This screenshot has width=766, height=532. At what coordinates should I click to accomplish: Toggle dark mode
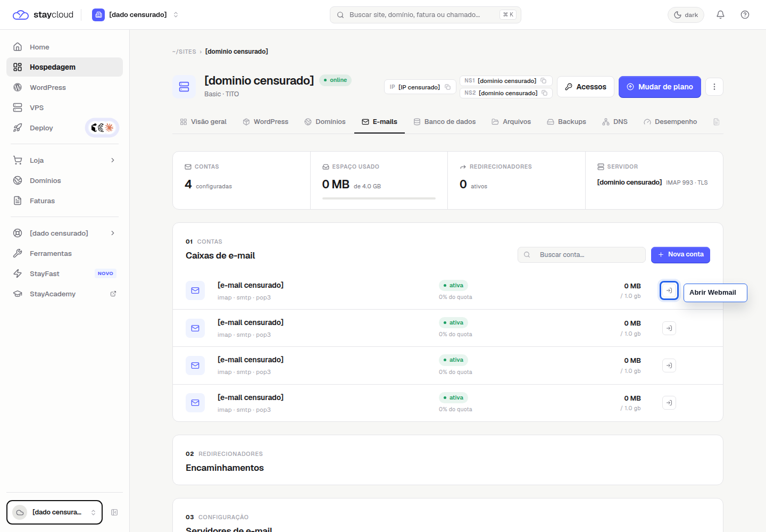[686, 15]
